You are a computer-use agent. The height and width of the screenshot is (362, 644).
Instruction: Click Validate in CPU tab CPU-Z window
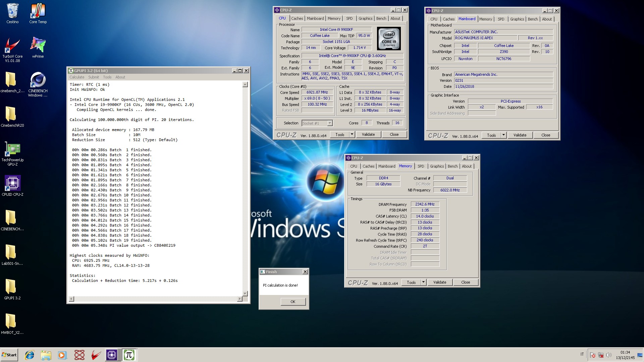coord(368,134)
